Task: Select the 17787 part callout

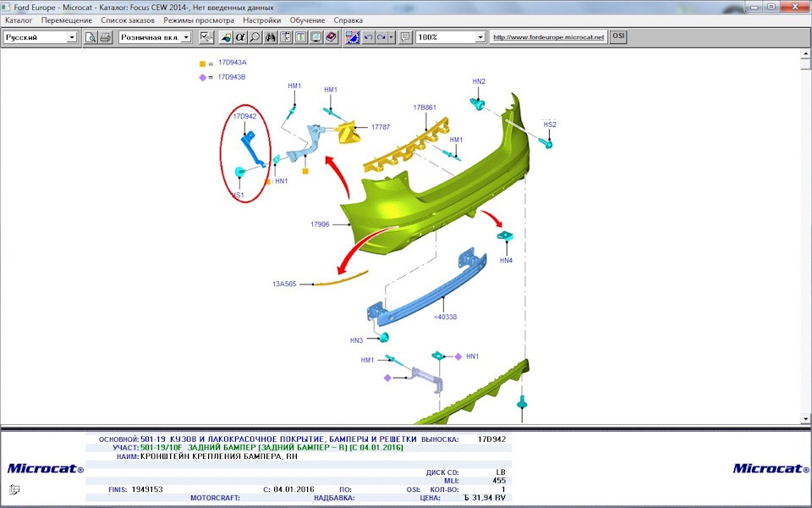Action: click(381, 127)
